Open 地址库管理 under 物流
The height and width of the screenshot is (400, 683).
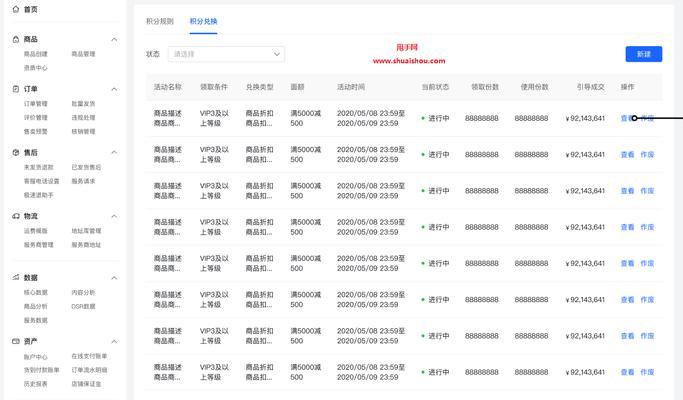tap(86, 231)
